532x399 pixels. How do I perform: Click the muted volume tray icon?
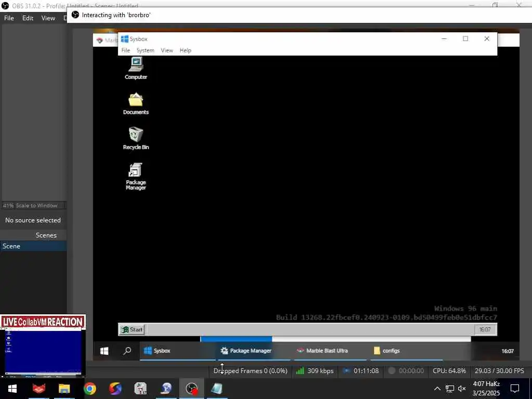(x=462, y=389)
